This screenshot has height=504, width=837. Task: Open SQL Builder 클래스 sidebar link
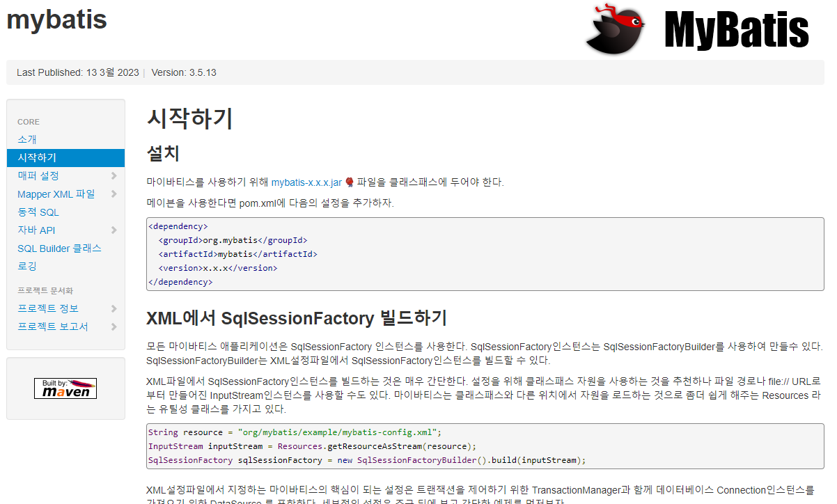point(59,249)
